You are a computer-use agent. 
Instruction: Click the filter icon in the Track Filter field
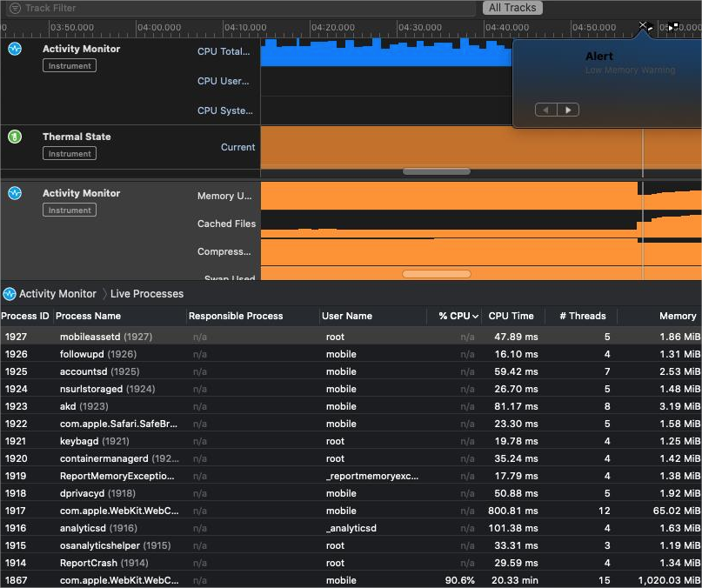click(15, 8)
